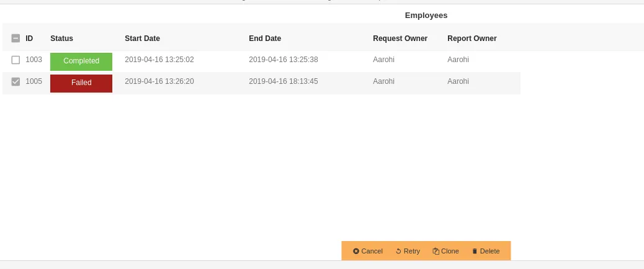The width and height of the screenshot is (644, 269).
Task: Click the green Completed status badge
Action: click(81, 62)
